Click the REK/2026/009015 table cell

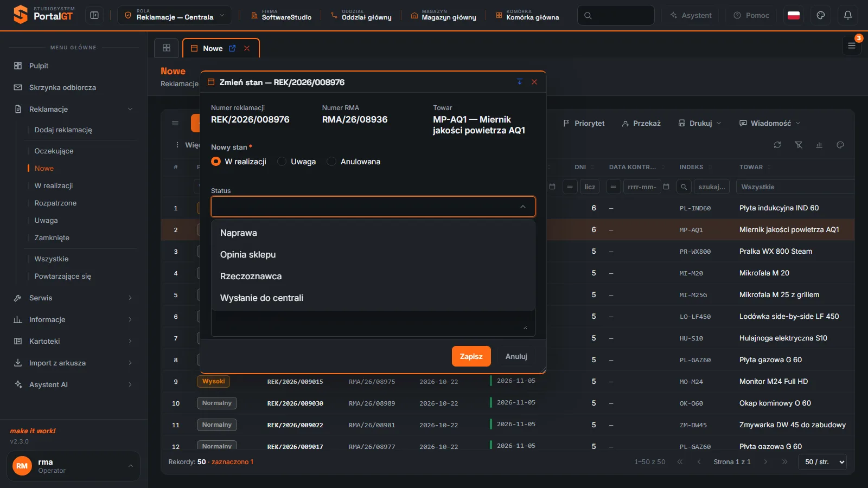point(295,382)
